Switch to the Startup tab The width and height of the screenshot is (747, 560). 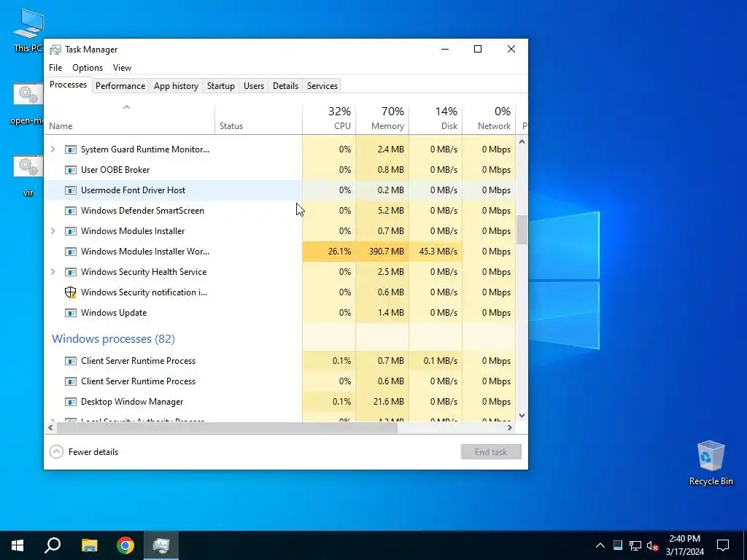pos(220,86)
